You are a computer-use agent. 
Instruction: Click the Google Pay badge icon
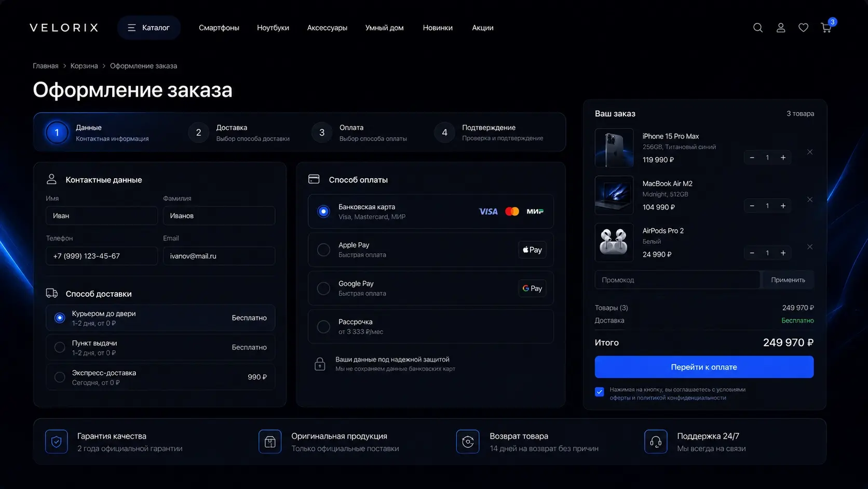click(532, 288)
